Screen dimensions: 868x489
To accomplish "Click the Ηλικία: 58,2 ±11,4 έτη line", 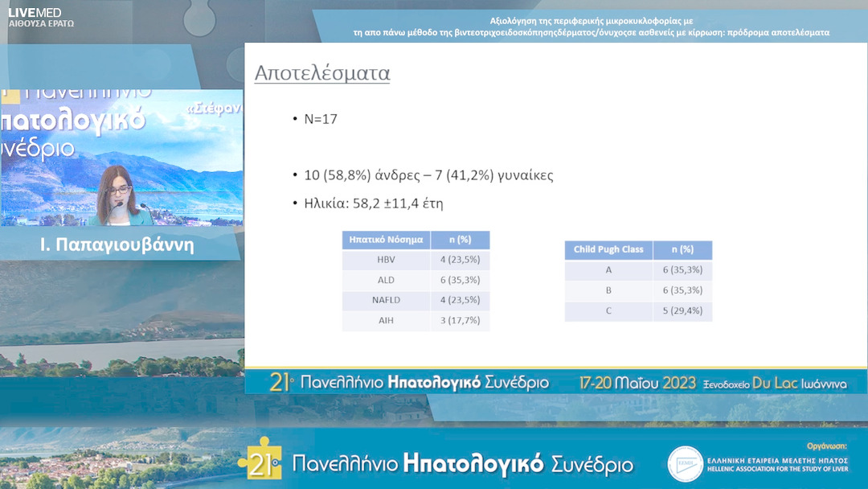I will pos(373,203).
